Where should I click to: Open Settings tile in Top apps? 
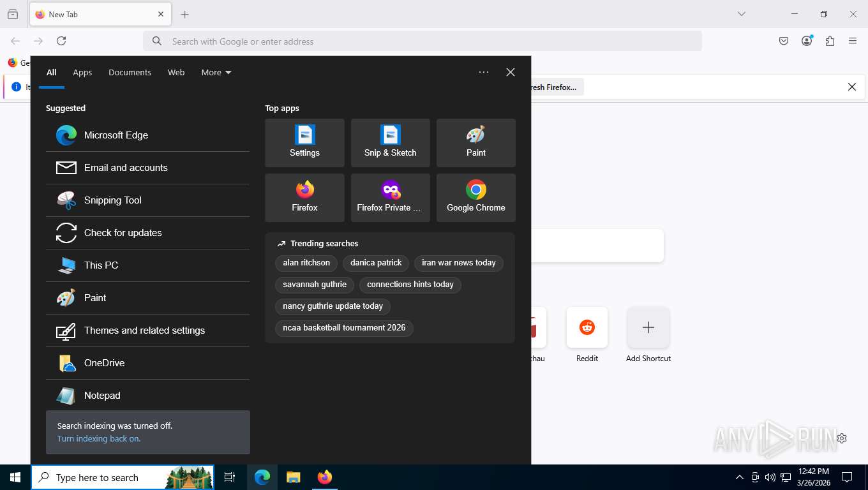click(x=304, y=143)
